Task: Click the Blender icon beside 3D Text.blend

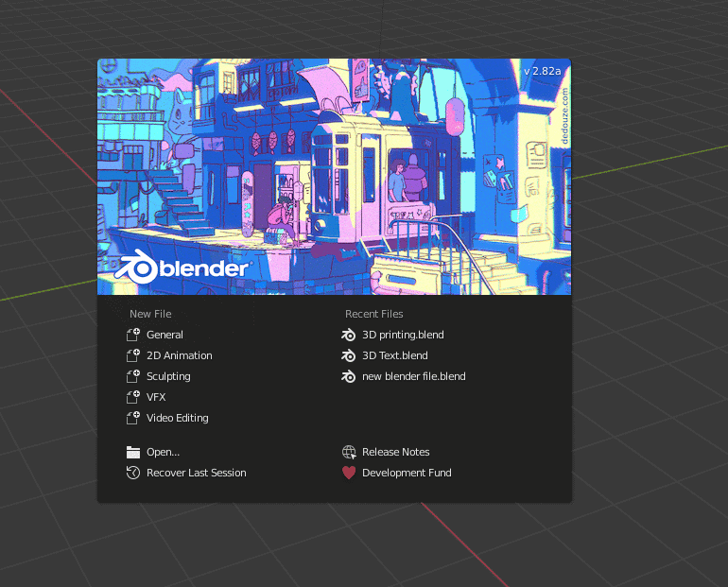Action: (x=348, y=355)
